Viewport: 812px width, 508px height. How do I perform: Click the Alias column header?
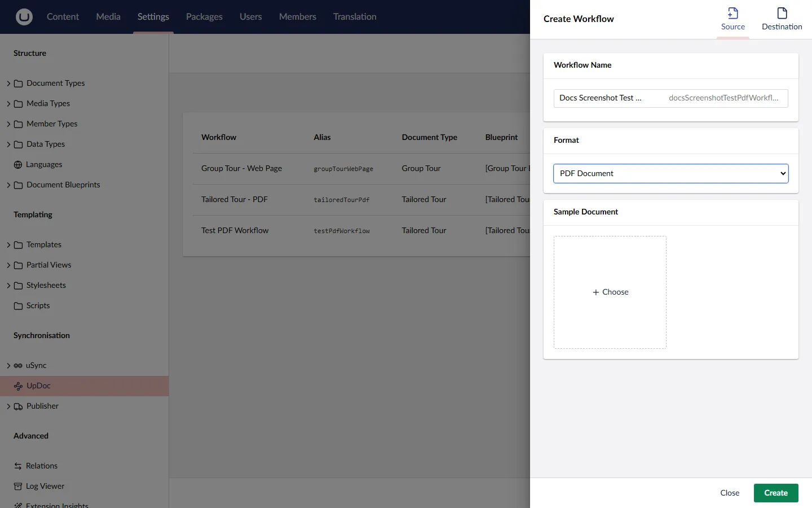(x=322, y=137)
